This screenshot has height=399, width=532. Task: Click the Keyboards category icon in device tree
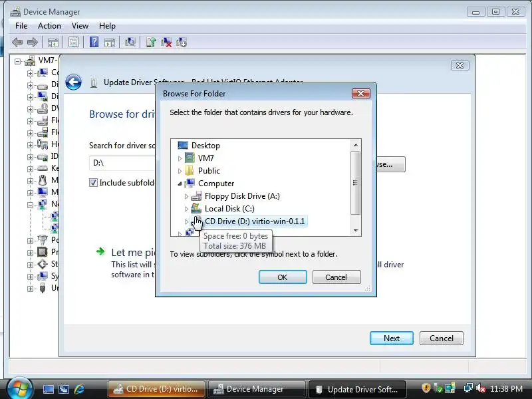43,168
